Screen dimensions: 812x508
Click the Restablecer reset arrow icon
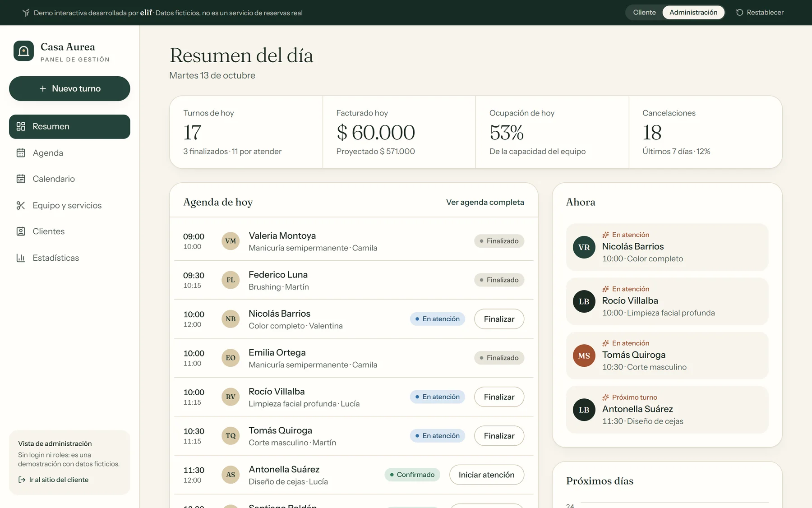[739, 13]
